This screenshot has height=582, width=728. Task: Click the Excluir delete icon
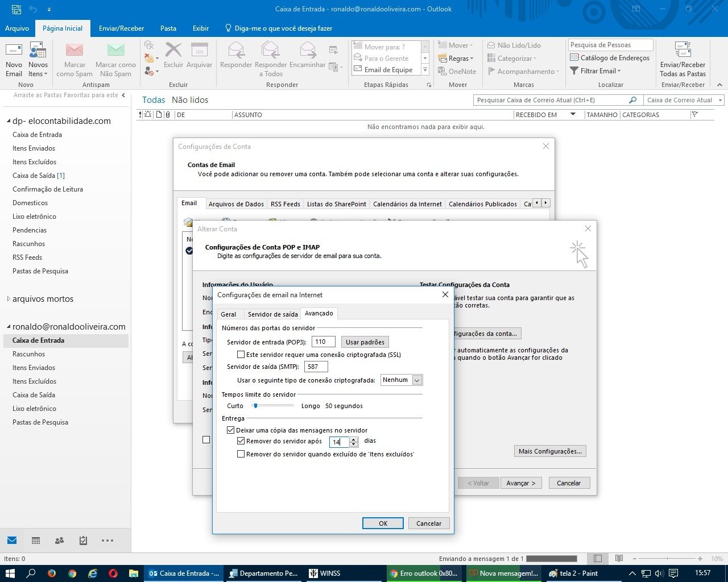pos(173,55)
